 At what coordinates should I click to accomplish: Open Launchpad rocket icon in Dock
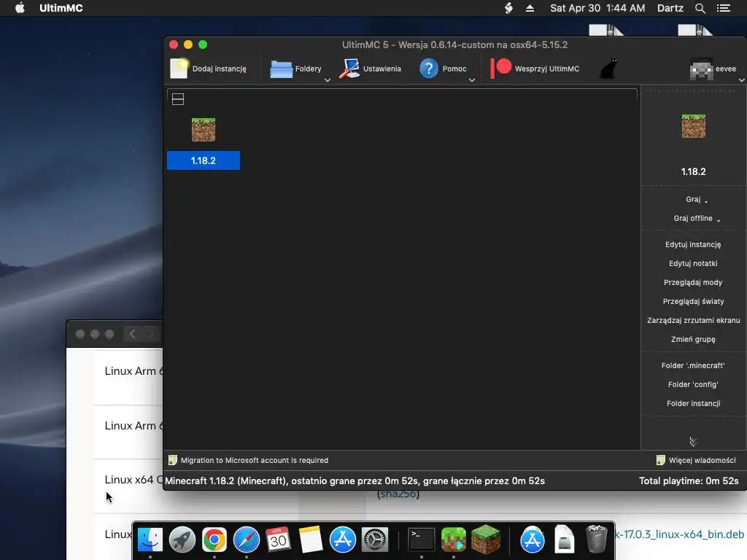[x=182, y=540]
